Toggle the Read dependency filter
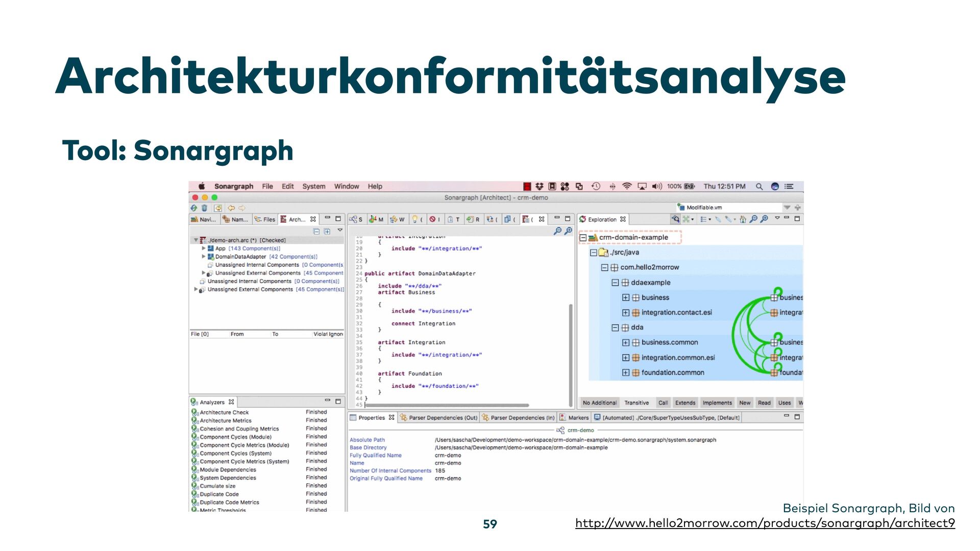 [x=764, y=403]
